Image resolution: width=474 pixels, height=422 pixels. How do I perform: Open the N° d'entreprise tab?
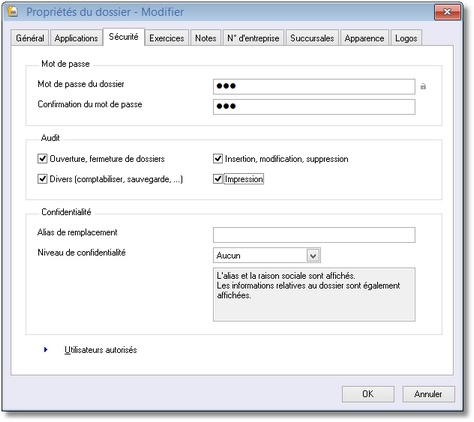click(x=253, y=38)
